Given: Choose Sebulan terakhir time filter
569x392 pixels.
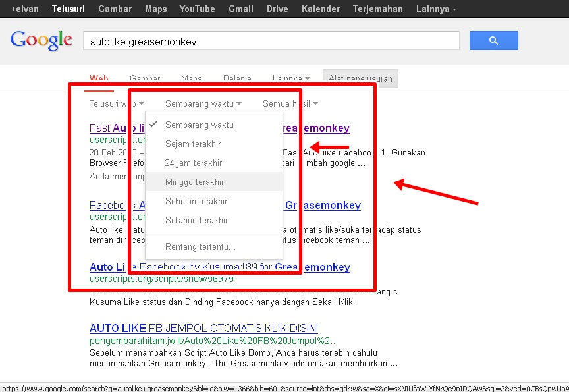Looking at the screenshot, I should coord(214,201).
